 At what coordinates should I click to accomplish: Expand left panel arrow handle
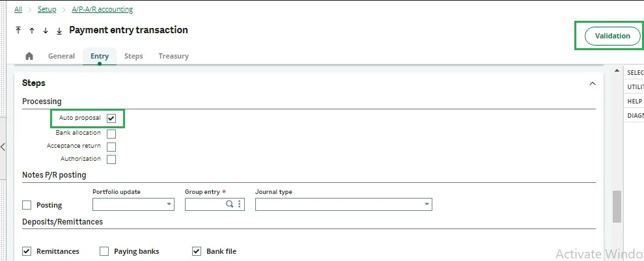pyautogui.click(x=3, y=147)
